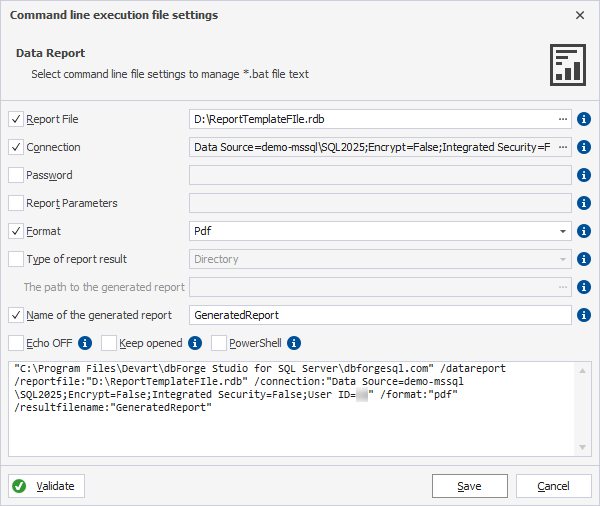
Task: Click the info icon next to Keep opened
Action: [x=195, y=343]
